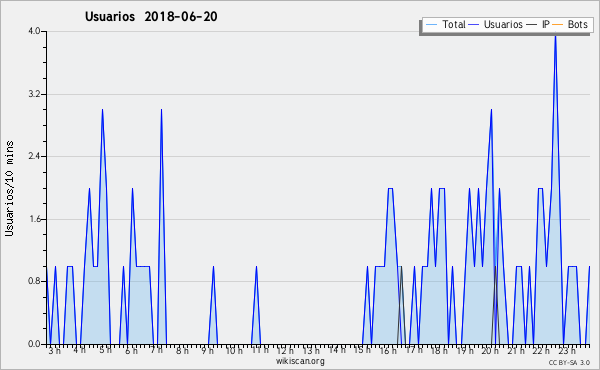The height and width of the screenshot is (370, 600).
Task: Click the y-axis value '1.6'
Action: [34, 219]
